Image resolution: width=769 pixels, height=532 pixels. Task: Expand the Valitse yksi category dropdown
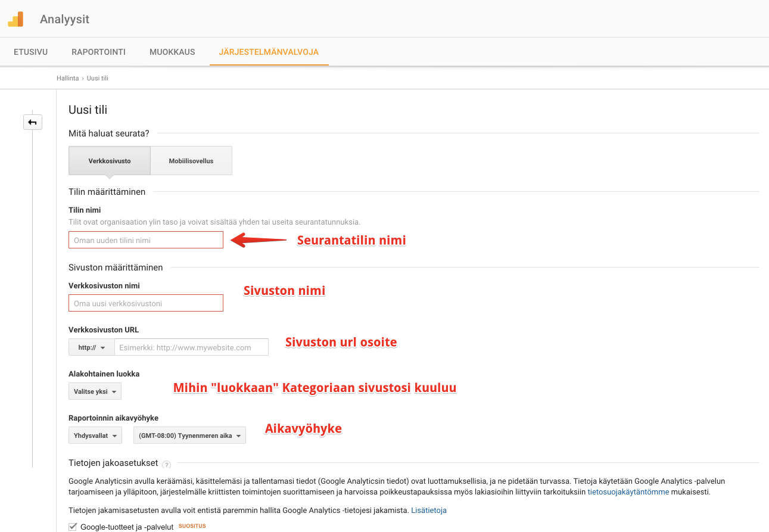(x=95, y=391)
